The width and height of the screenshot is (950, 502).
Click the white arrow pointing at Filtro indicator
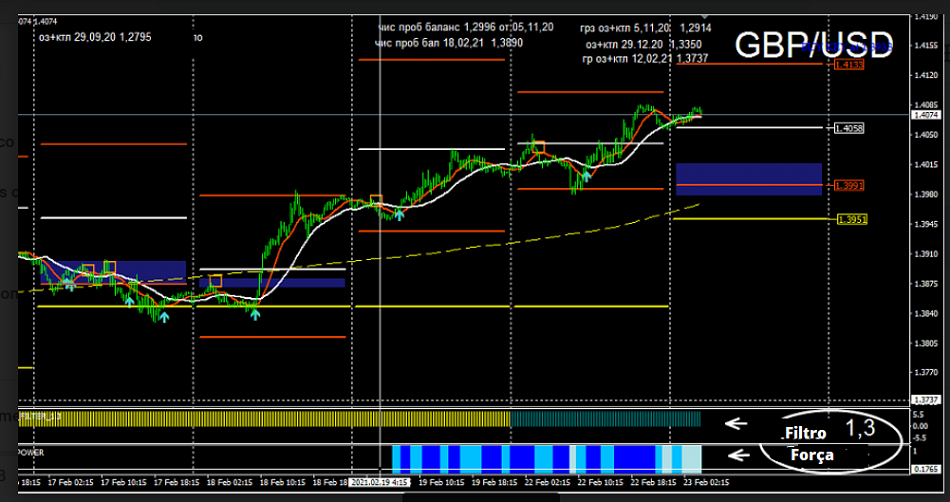pos(735,423)
